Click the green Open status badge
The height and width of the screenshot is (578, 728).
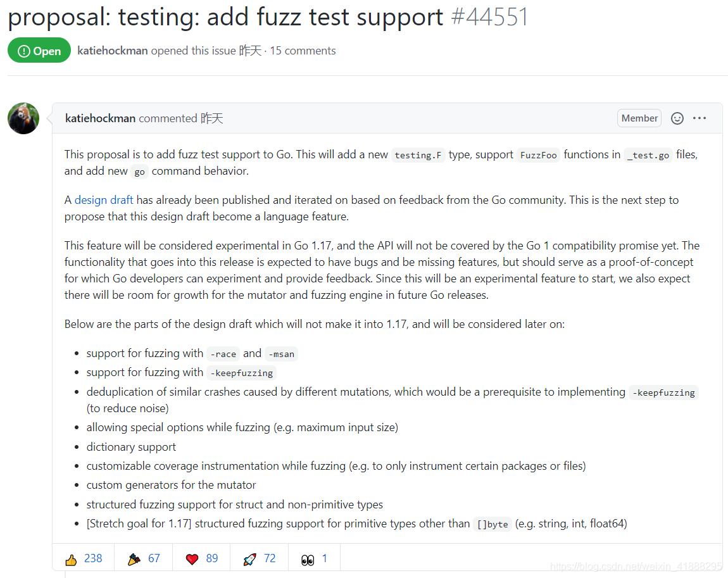[x=39, y=50]
